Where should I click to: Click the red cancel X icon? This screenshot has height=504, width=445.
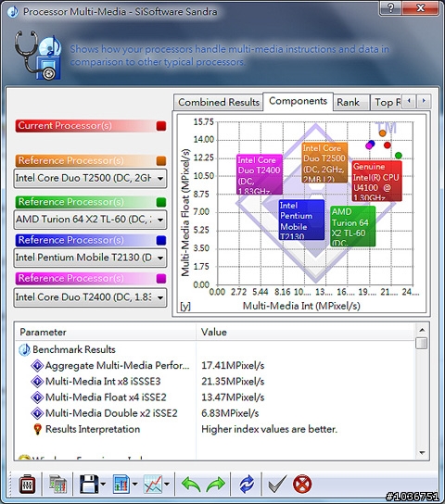point(302,484)
